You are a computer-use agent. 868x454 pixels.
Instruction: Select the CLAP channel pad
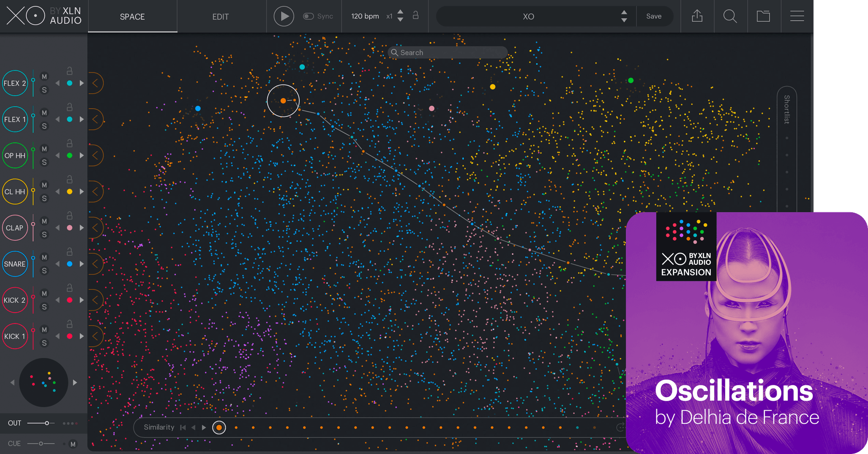click(x=15, y=228)
